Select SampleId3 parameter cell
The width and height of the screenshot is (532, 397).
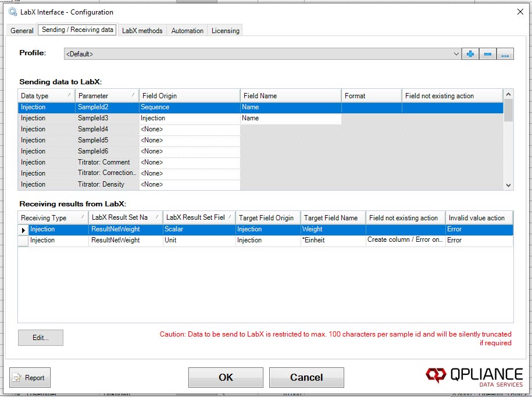coord(107,118)
